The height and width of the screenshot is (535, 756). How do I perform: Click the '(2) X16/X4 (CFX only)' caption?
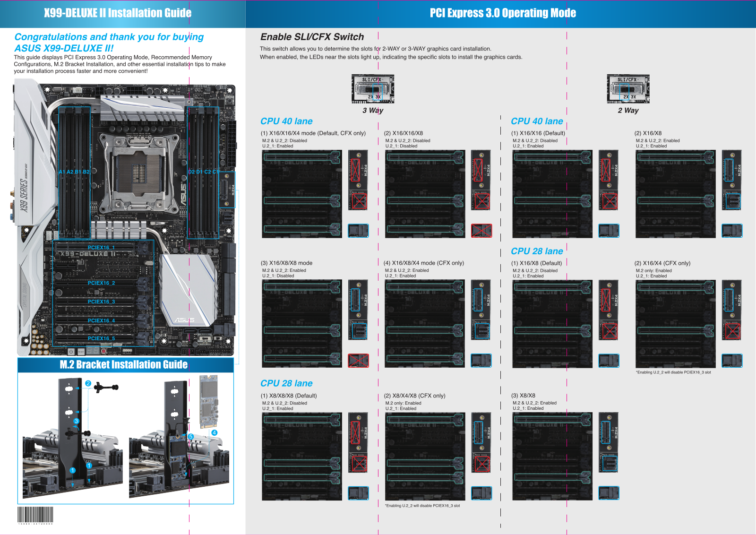click(662, 263)
